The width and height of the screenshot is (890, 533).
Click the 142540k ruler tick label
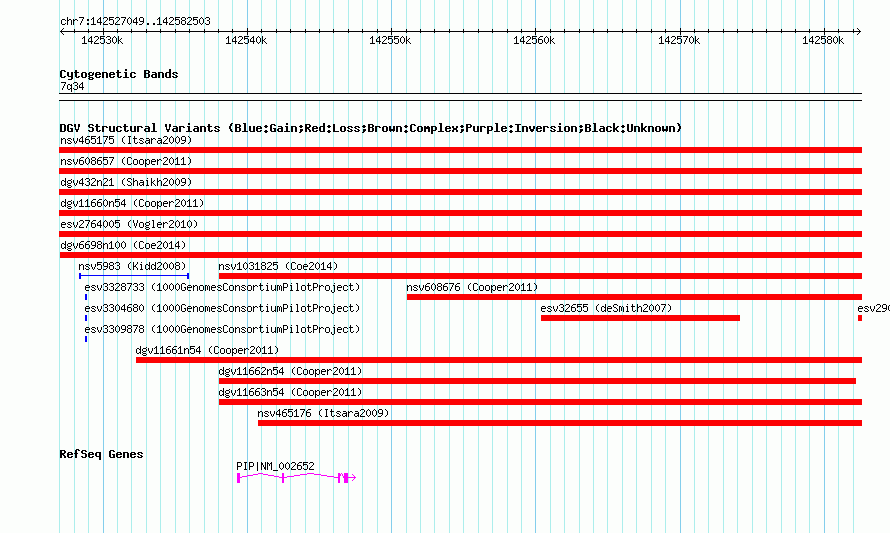(x=246, y=40)
